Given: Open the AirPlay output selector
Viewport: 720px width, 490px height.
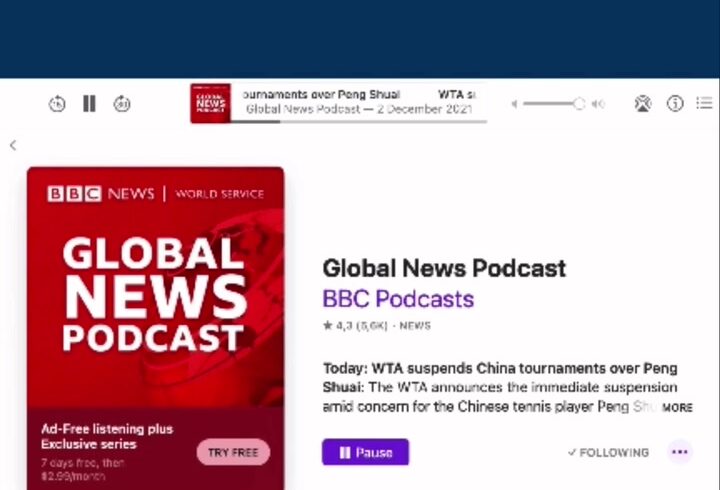Looking at the screenshot, I should pos(643,104).
